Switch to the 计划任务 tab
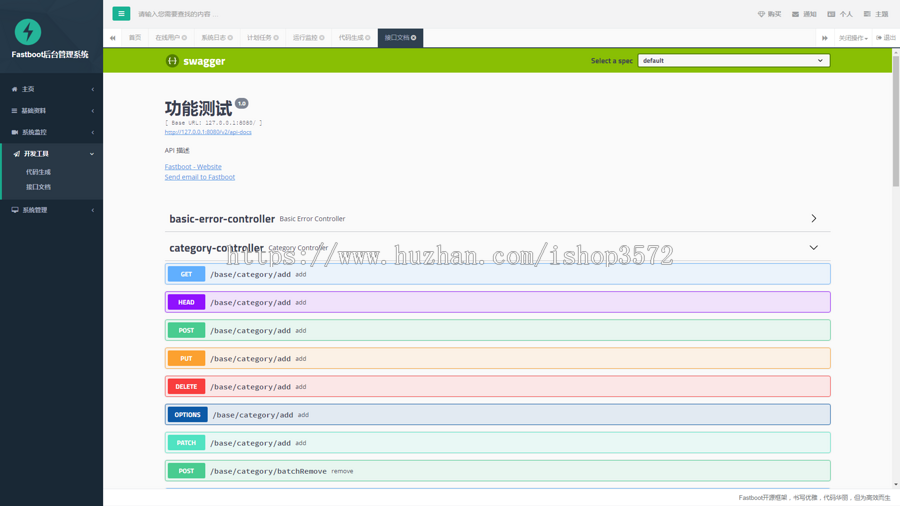The height and width of the screenshot is (506, 900). tap(259, 38)
